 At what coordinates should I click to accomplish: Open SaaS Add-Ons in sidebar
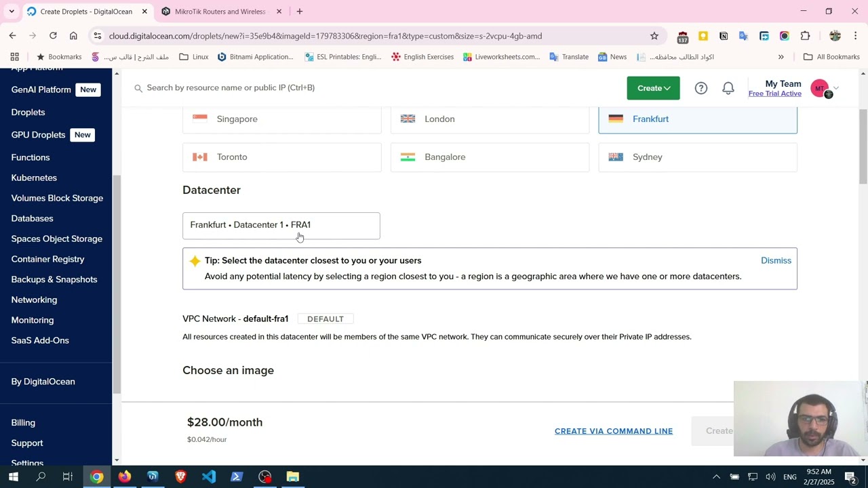(40, 340)
